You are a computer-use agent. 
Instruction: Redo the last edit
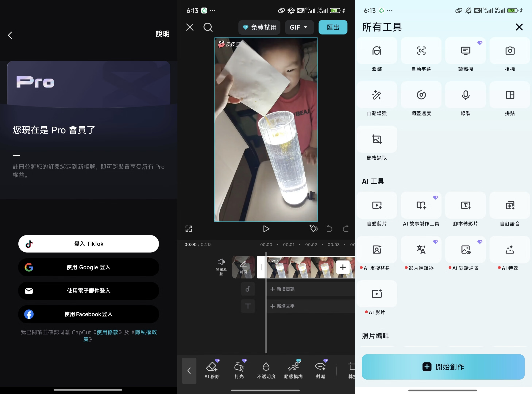[346, 229]
